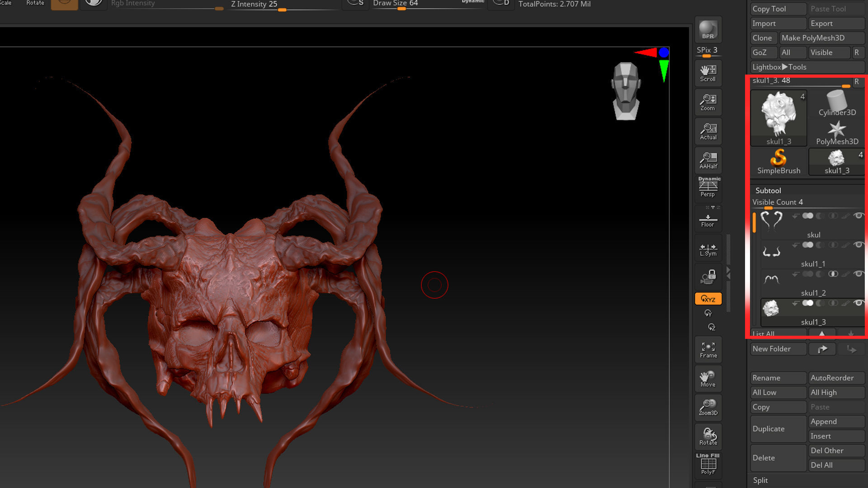Click the Import button

pos(778,23)
